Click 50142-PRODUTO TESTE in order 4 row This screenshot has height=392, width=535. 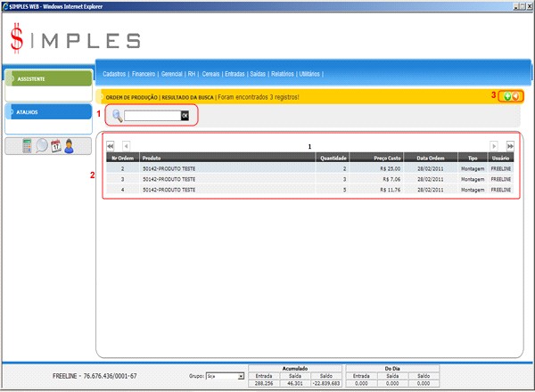click(x=169, y=190)
